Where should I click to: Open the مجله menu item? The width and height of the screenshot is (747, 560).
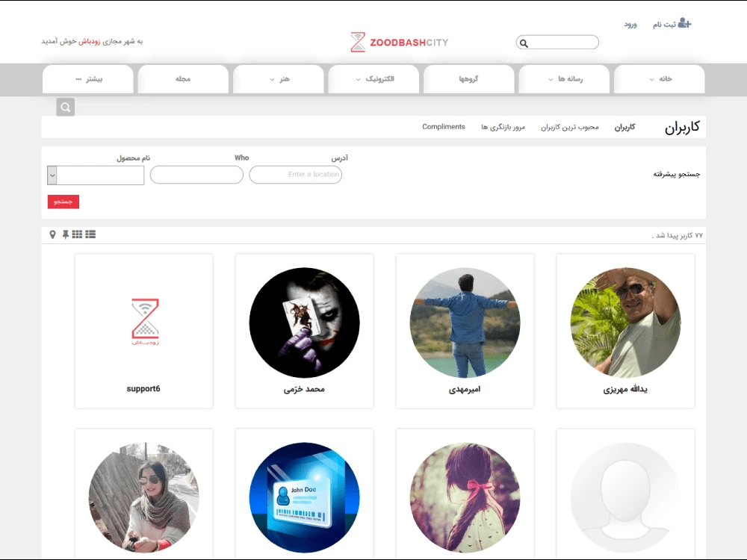point(183,79)
